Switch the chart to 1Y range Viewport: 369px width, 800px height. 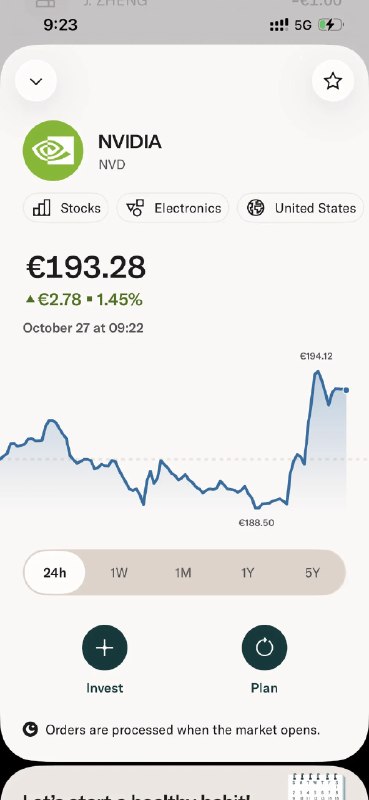(x=248, y=572)
